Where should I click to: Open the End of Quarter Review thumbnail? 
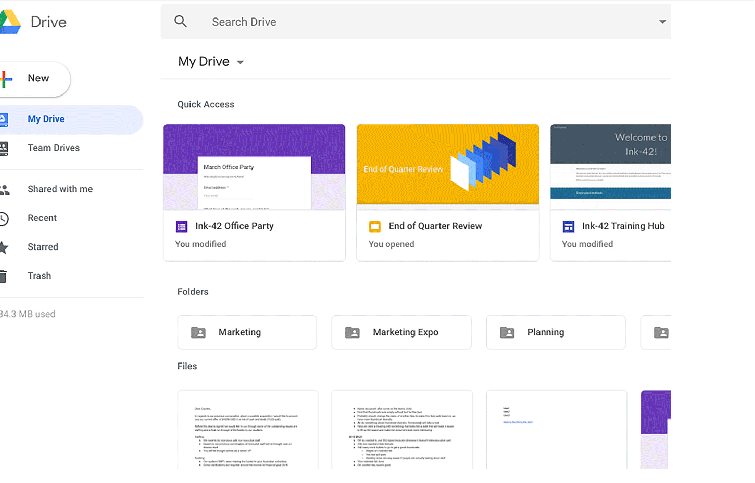click(x=447, y=166)
